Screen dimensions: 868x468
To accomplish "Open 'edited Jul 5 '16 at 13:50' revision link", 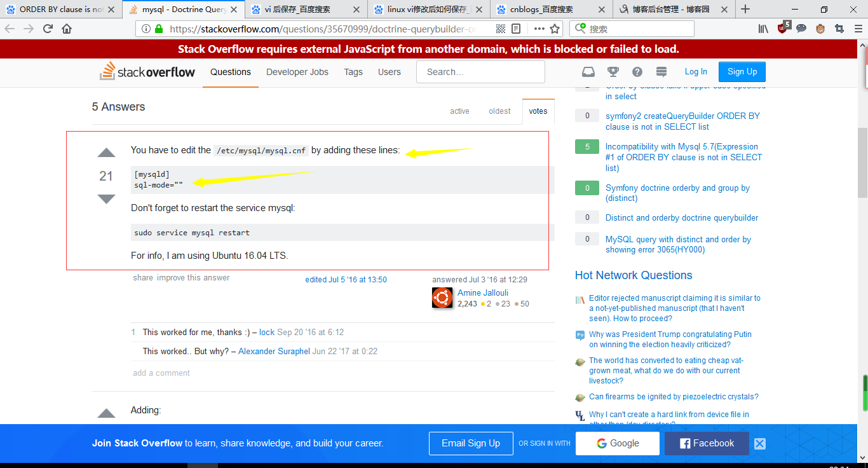I will pos(346,280).
